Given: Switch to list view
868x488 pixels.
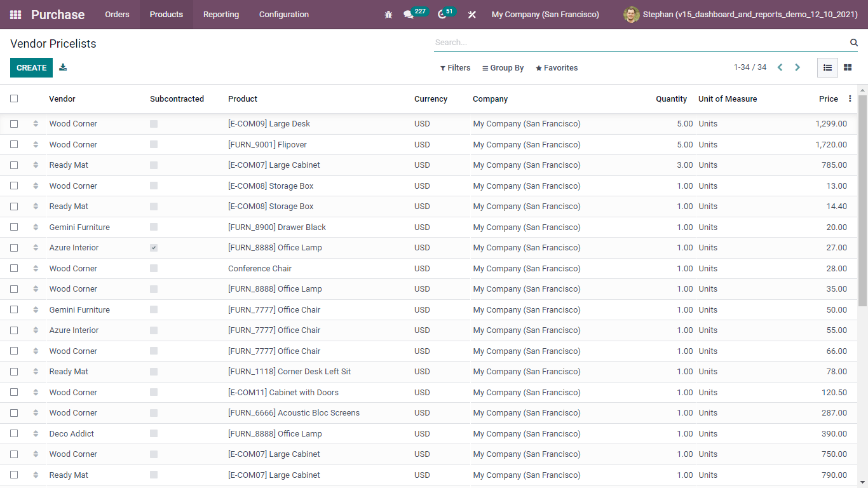Looking at the screenshot, I should tap(827, 67).
